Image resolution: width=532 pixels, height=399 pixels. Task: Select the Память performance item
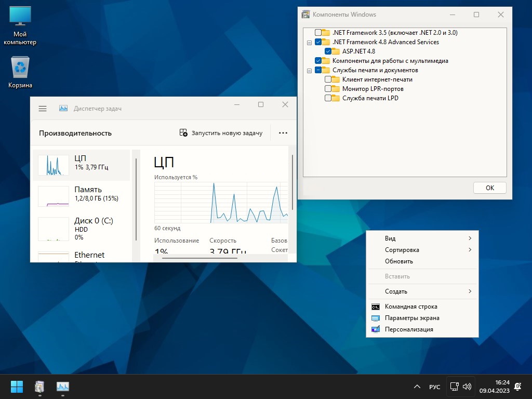[x=82, y=194]
